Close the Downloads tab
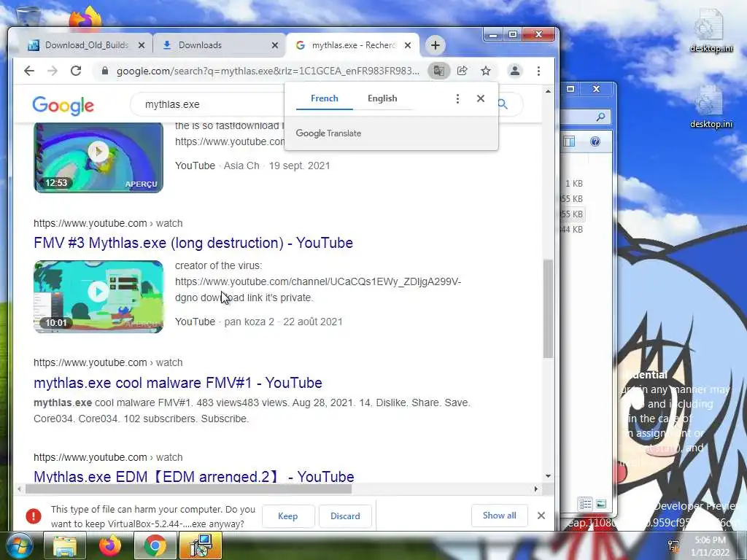This screenshot has height=560, width=747. (x=275, y=45)
